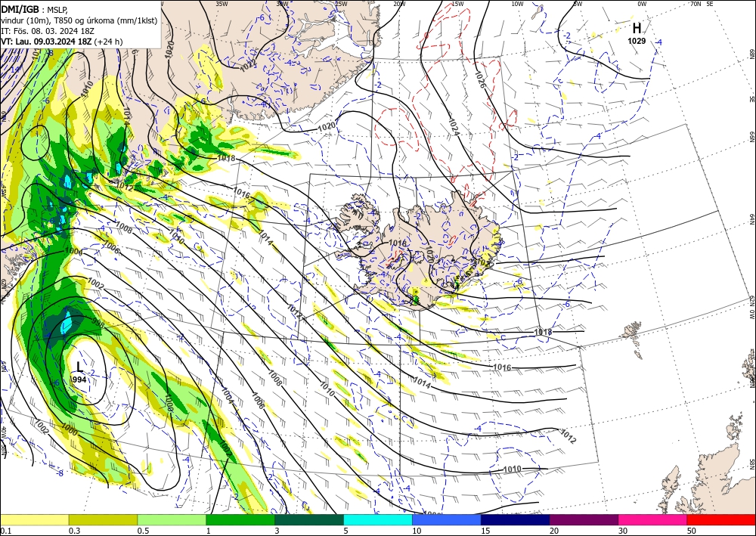Select the "IT: Fös. 08. 03. 2024 18Z" text
Viewport: 756px width, 536px height.
pos(47,30)
